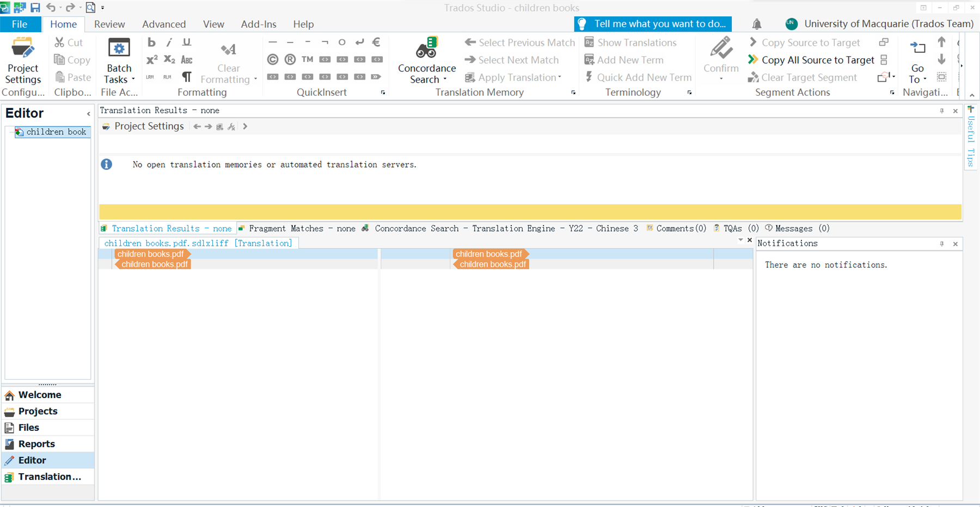Expand the Segment Actions group launcher
This screenshot has height=507, width=980.
pyautogui.click(x=892, y=93)
